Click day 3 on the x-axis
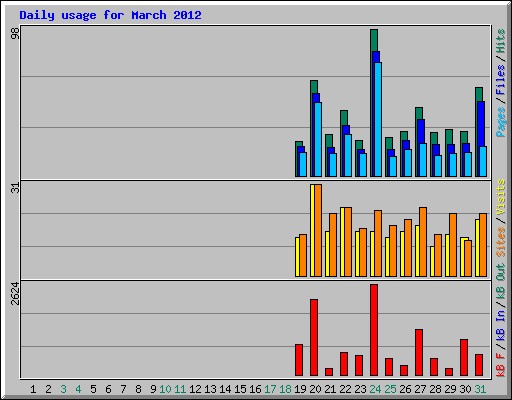The height and width of the screenshot is (400, 512). point(63,389)
